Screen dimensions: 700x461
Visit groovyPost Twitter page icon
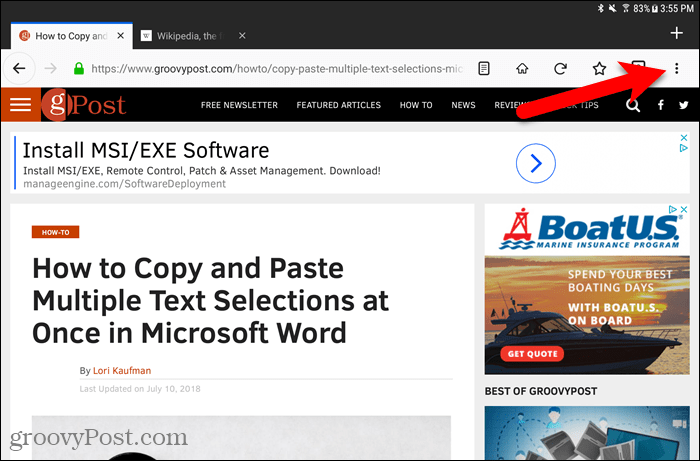[684, 105]
